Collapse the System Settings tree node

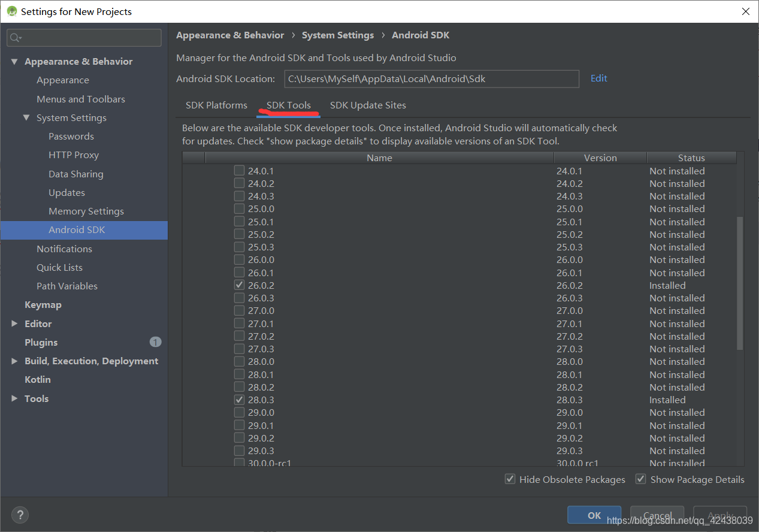coord(26,117)
